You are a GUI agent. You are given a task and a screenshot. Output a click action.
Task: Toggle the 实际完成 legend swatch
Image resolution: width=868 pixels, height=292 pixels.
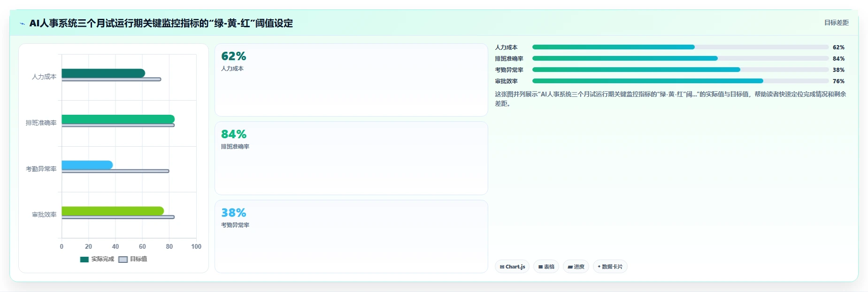click(84, 260)
